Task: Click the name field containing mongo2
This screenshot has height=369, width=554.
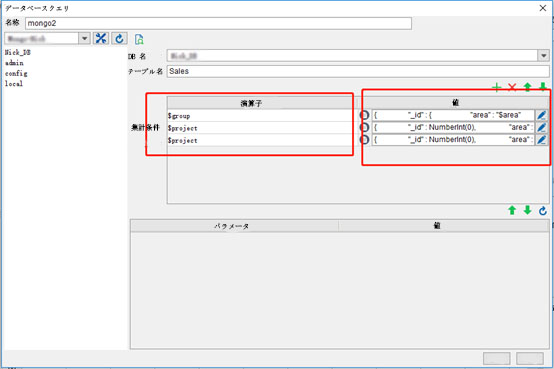Action: tap(218, 23)
